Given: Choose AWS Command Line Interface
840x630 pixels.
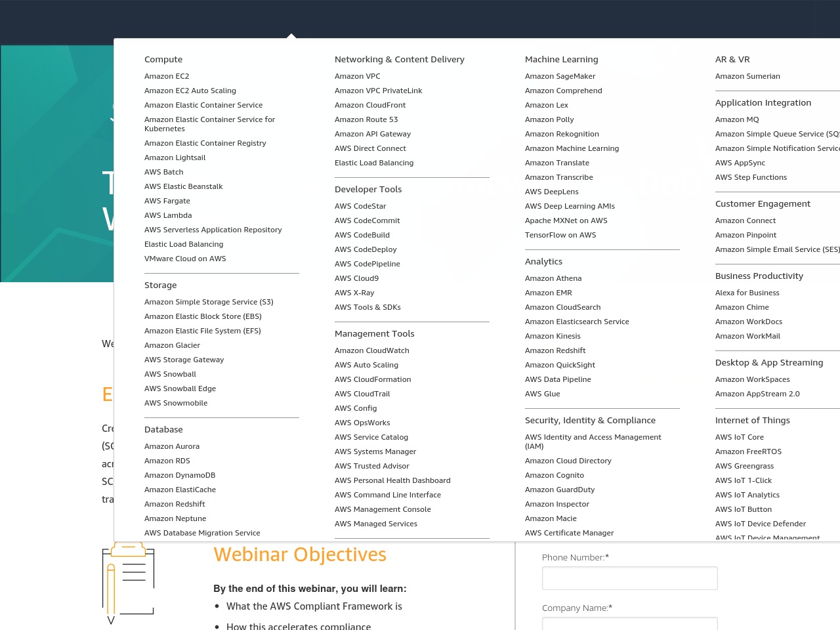Looking at the screenshot, I should pyautogui.click(x=388, y=495).
